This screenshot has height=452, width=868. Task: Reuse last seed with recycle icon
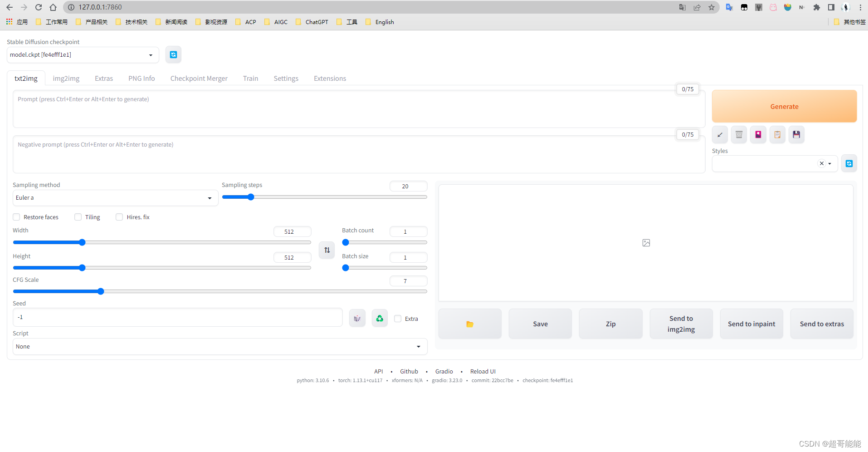click(380, 318)
